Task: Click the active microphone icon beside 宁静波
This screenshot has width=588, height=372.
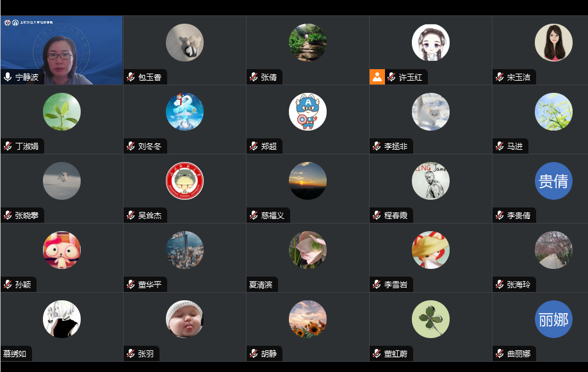Action: coord(8,77)
